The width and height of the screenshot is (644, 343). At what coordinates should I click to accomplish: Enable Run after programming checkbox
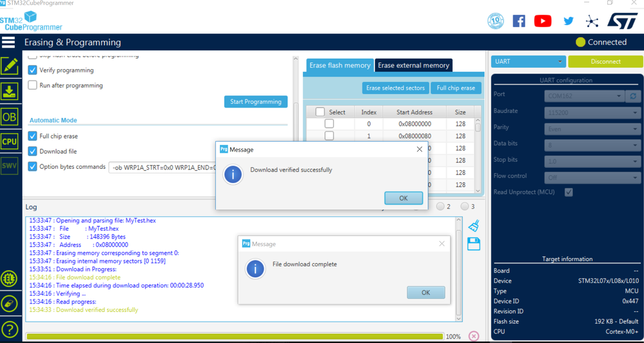click(x=32, y=86)
